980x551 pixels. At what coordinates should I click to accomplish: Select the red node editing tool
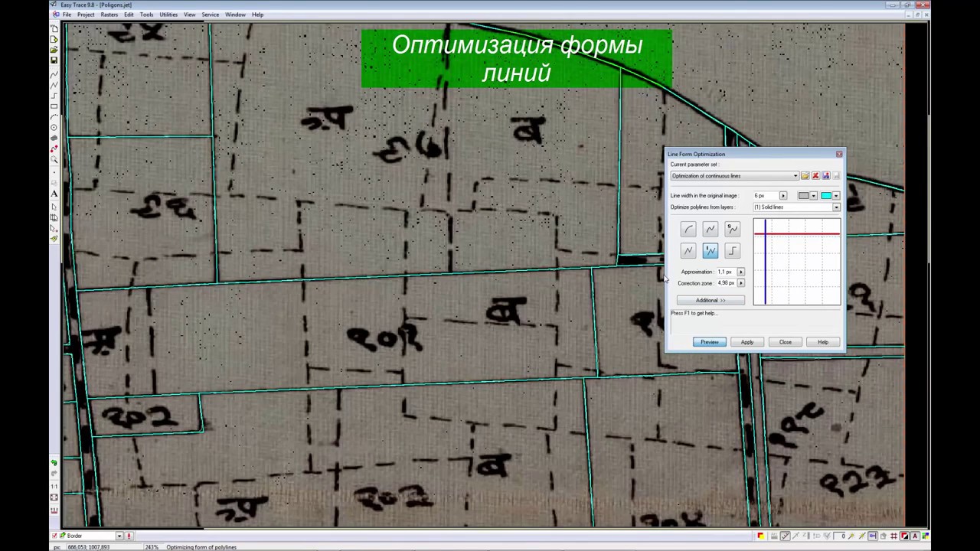(x=54, y=148)
